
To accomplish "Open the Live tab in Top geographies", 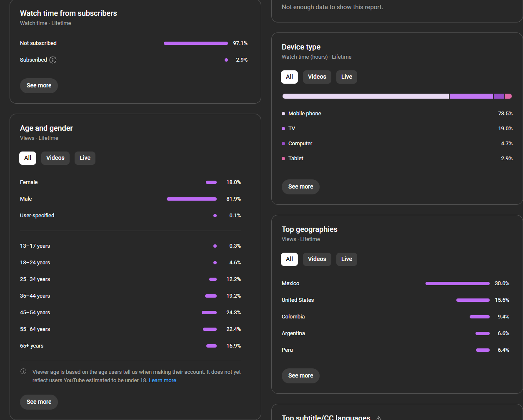I will (346, 259).
